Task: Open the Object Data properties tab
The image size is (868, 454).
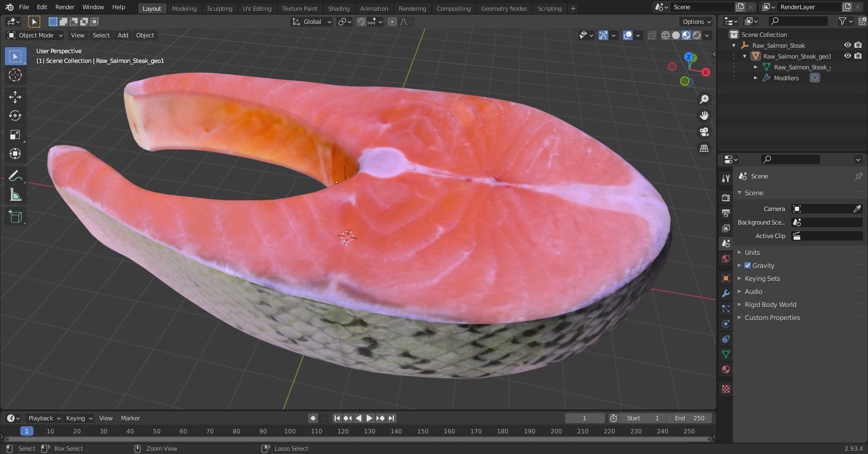Action: [726, 354]
